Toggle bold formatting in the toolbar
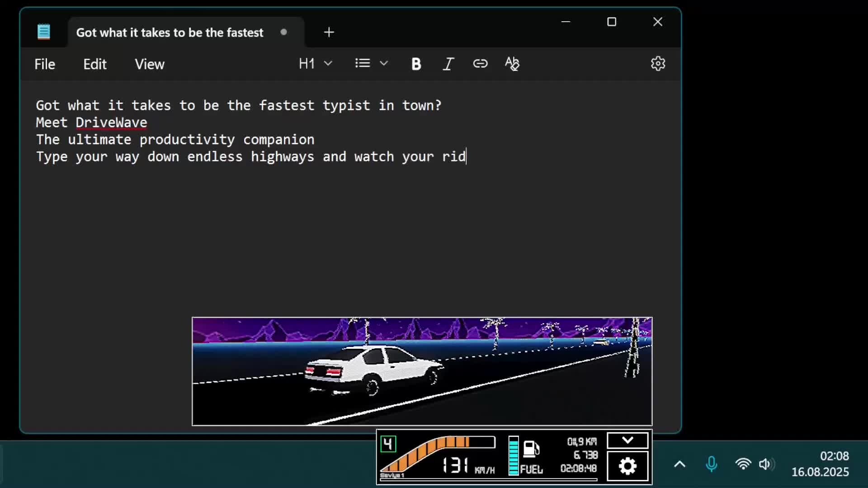 (x=416, y=64)
